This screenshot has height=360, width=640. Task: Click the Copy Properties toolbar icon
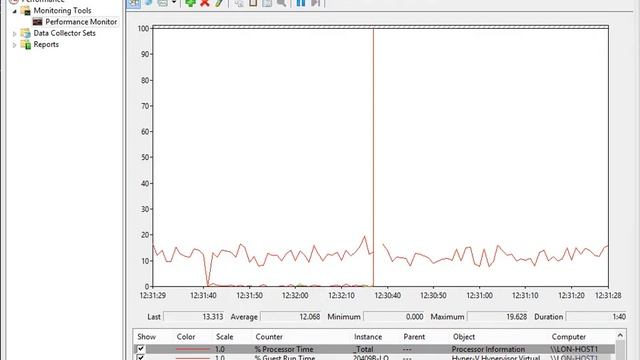(239, 3)
